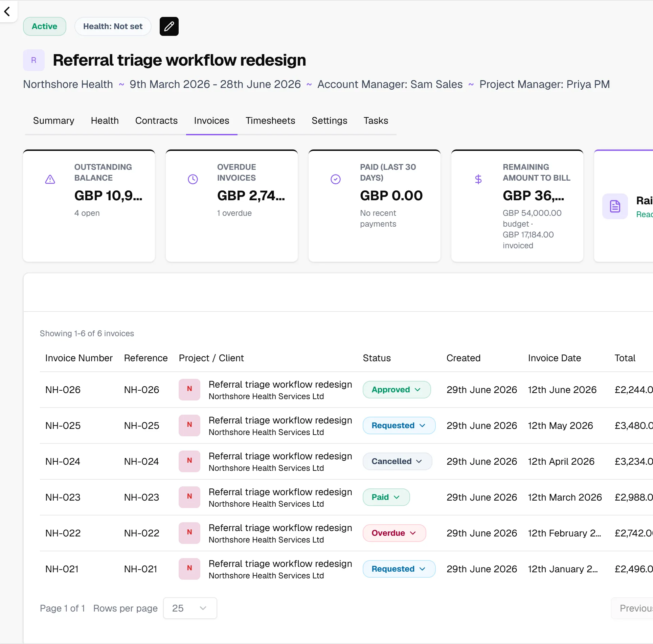
Task: Open the Paid status dropdown for NH-023
Action: [x=386, y=497]
